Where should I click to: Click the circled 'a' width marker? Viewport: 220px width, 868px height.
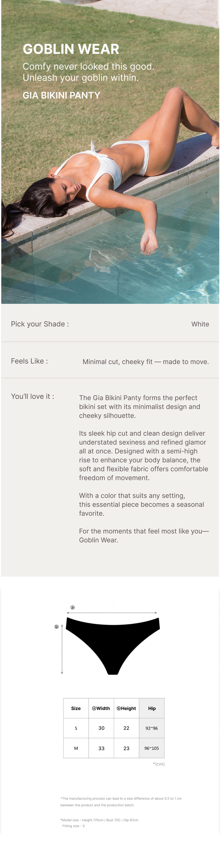pos(72,607)
